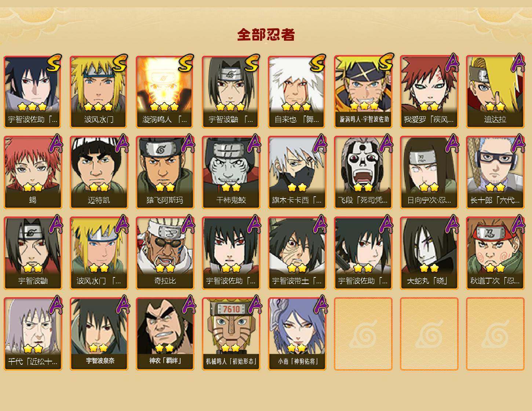The width and height of the screenshot is (532, 411).
Task: Select the 迈特凯 ninja card
Action: [x=99, y=172]
